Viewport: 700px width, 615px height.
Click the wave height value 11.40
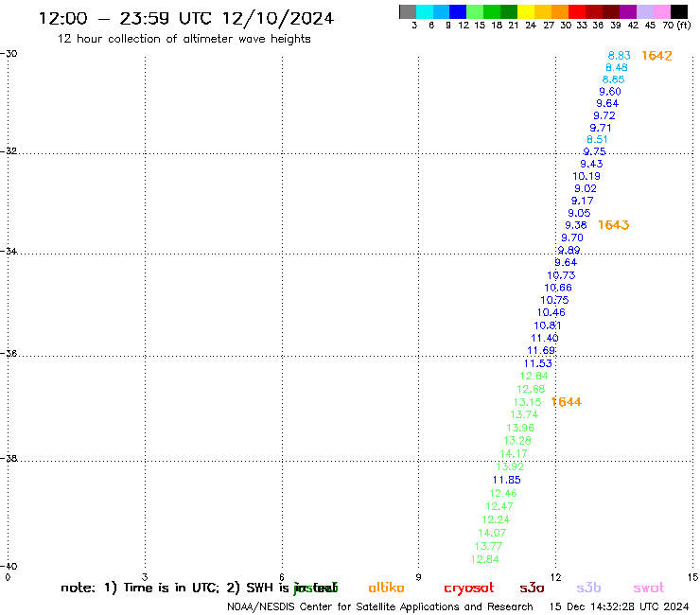click(x=545, y=338)
